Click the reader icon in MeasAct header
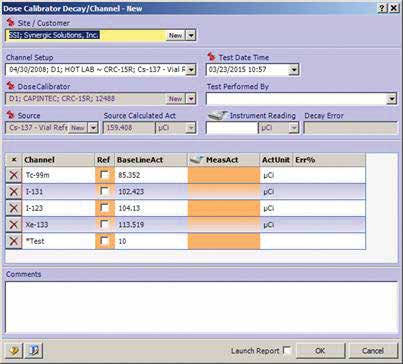The image size is (403, 364). [197, 160]
